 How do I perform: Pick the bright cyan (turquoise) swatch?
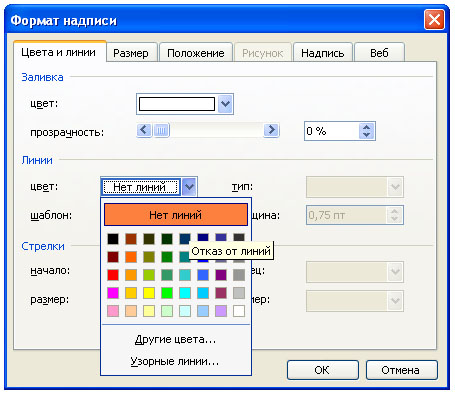185,293
